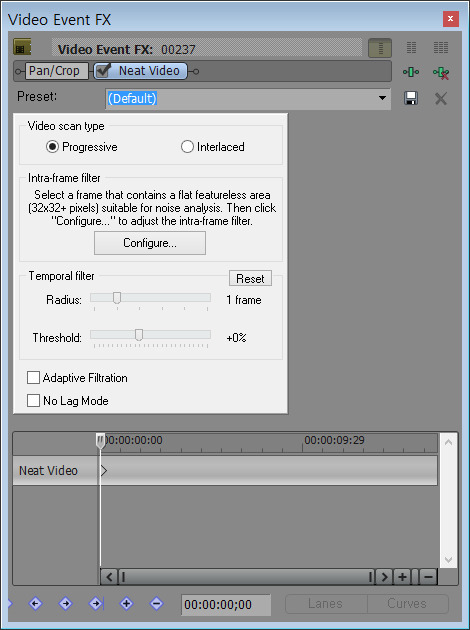Zoom out timeline with minus button
470x630 pixels.
tap(428, 577)
